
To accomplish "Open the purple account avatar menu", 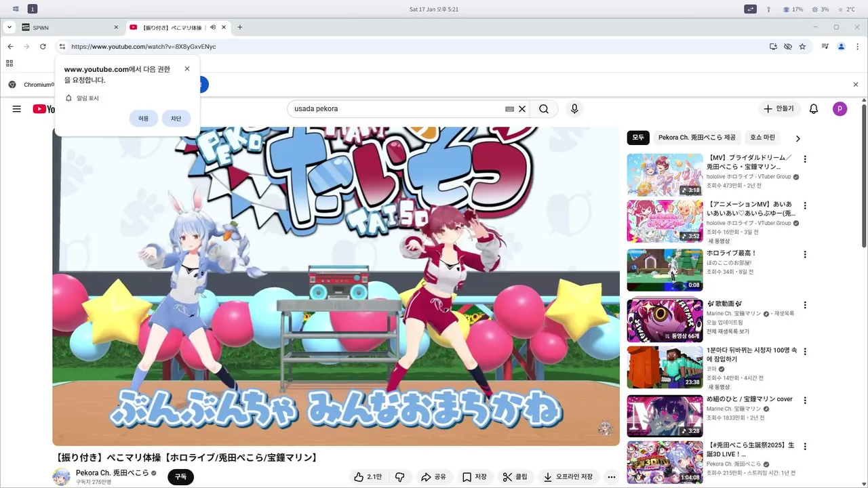I will tap(840, 109).
